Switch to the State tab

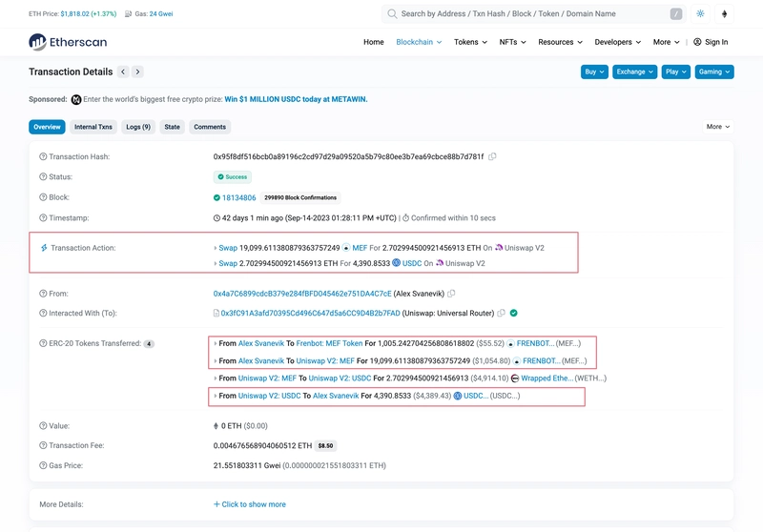[173, 127]
